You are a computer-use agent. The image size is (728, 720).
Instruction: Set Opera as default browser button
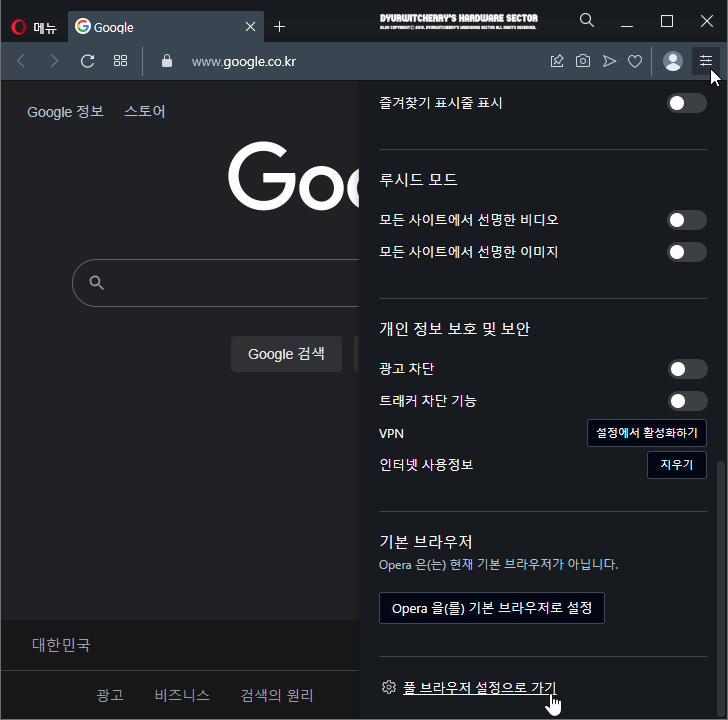pos(492,608)
